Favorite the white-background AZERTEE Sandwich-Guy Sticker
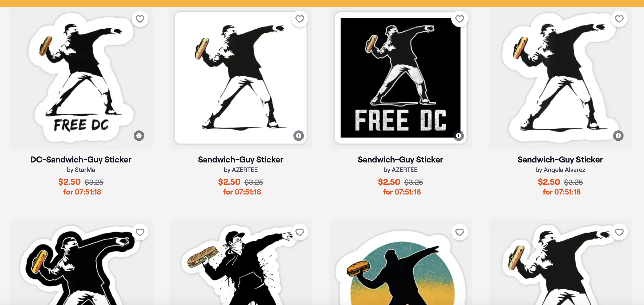The height and width of the screenshot is (305, 644). [300, 19]
